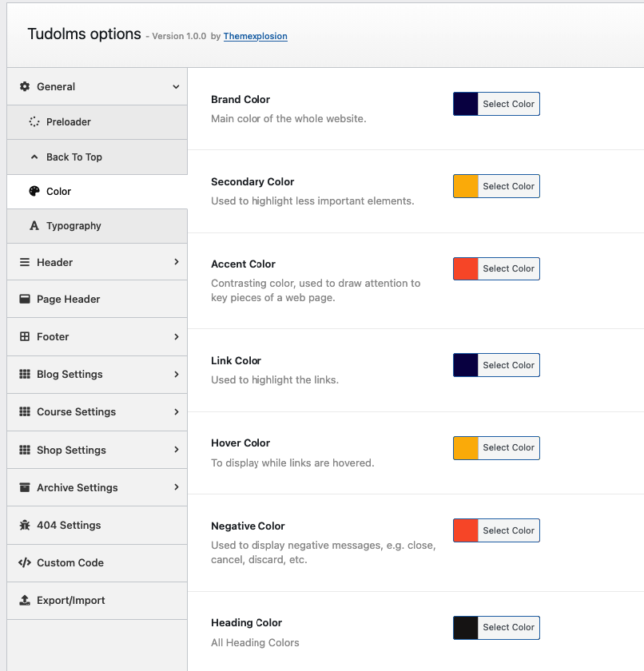
Task: Click the bug icon for 404 Settings
Action: (25, 525)
